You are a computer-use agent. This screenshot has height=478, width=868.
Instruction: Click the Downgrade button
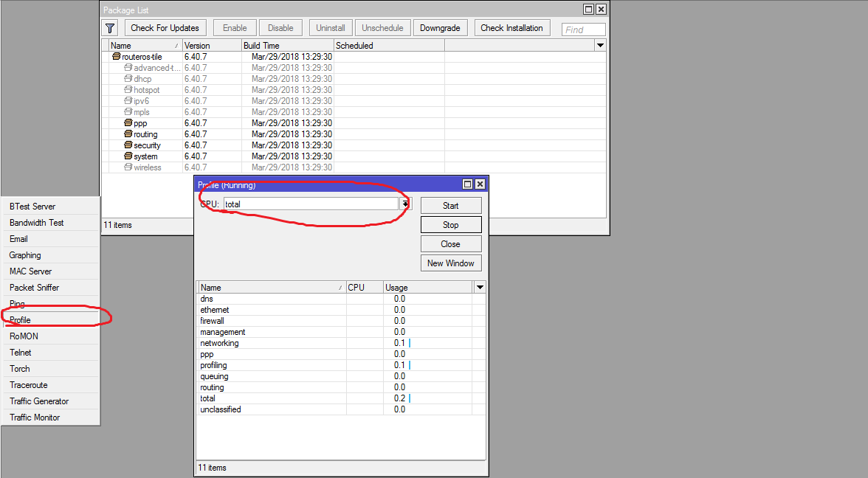tap(440, 28)
